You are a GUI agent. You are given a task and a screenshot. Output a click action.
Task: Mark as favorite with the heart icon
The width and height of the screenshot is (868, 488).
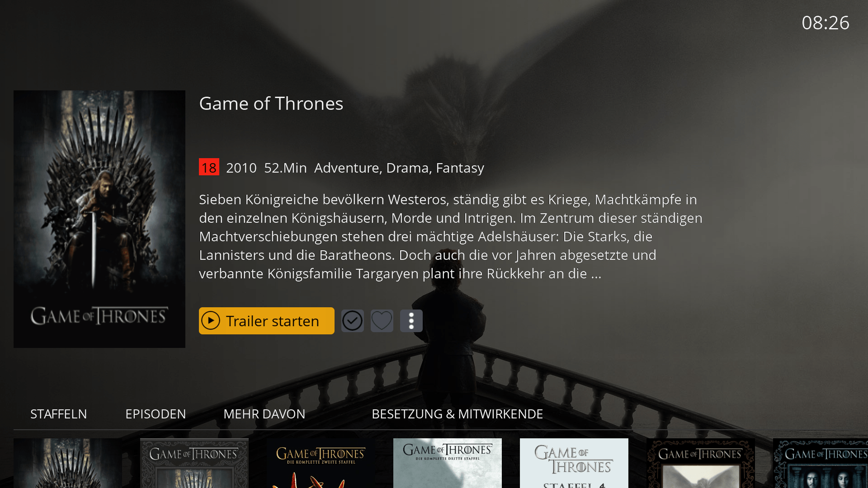(382, 321)
